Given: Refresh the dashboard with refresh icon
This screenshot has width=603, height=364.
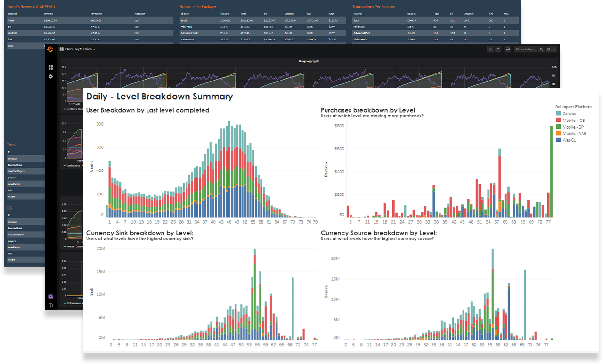Looking at the screenshot, I should 549,49.
